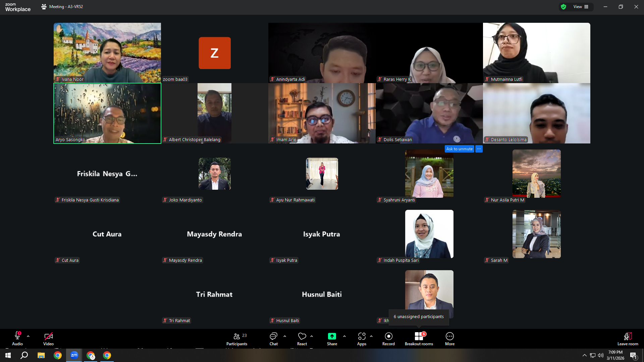Click the Ask to unmute button
Viewport: 644px width, 362px height.
coord(460,149)
